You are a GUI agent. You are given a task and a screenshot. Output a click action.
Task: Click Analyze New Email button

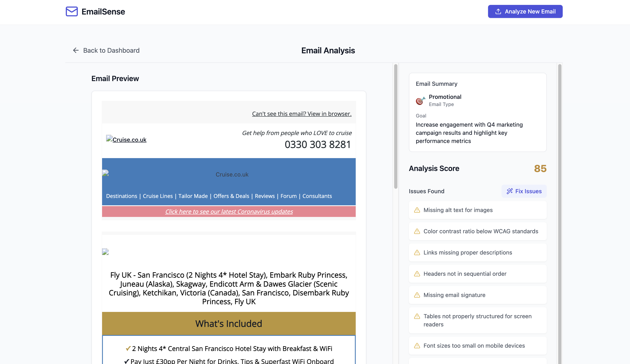(x=525, y=11)
